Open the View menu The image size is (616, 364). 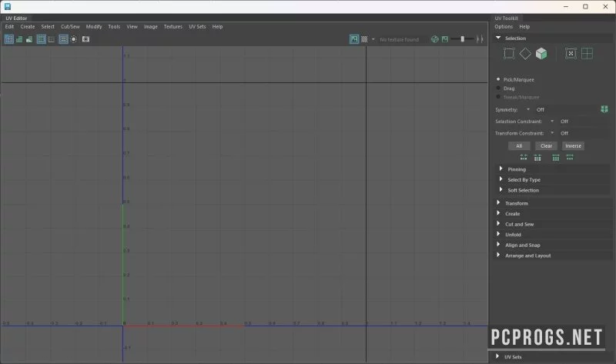click(x=132, y=27)
